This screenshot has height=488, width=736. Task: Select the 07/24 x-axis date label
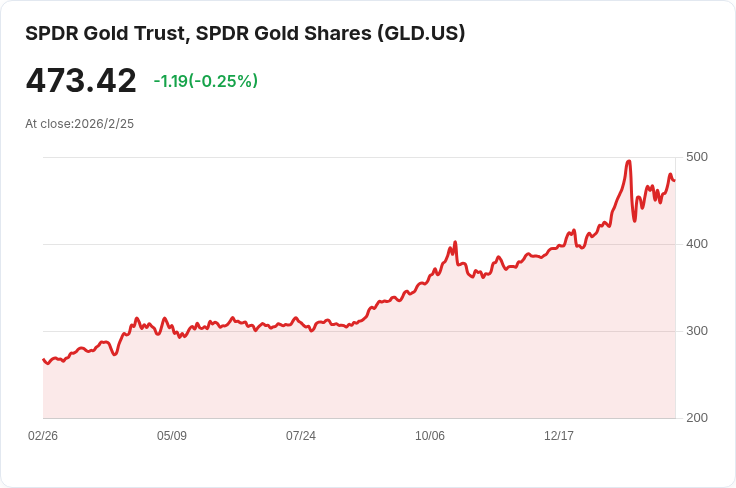click(301, 436)
